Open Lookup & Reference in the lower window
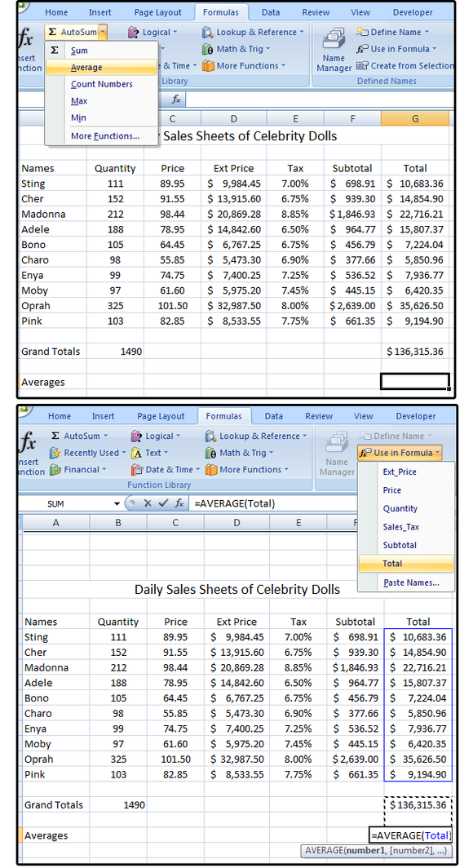The height and width of the screenshot is (868, 473). 255,436
